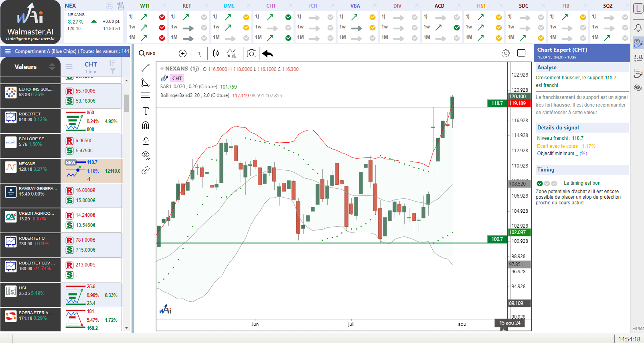
Task: Click the metronome icon beside NEX
Action: (x=121, y=6)
